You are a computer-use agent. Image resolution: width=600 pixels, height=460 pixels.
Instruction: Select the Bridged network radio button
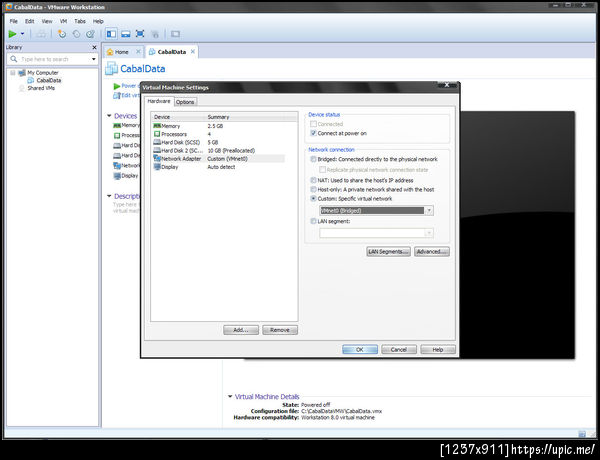click(313, 159)
